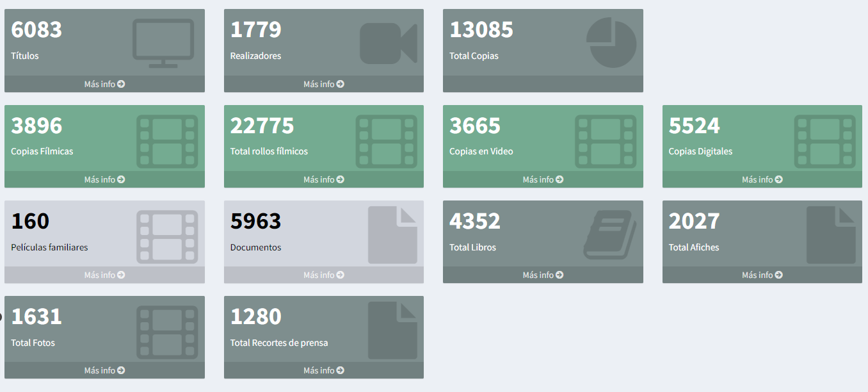Click the Total Afiches label
Screen dimensions: 868x392
pyautogui.click(x=694, y=247)
